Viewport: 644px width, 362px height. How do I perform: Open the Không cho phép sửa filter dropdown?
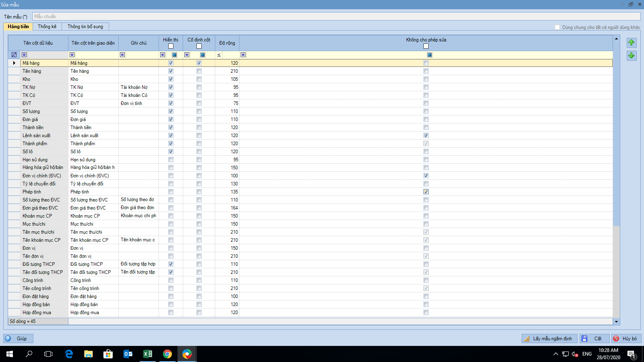pyautogui.click(x=429, y=55)
